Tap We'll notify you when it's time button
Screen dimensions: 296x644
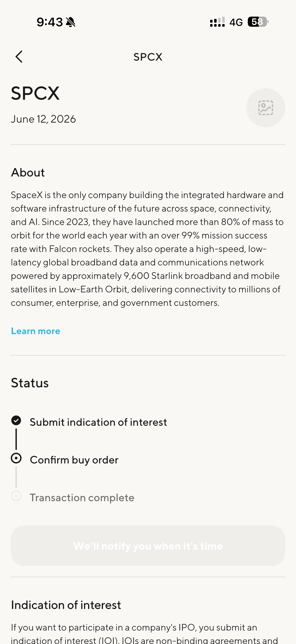(148, 546)
